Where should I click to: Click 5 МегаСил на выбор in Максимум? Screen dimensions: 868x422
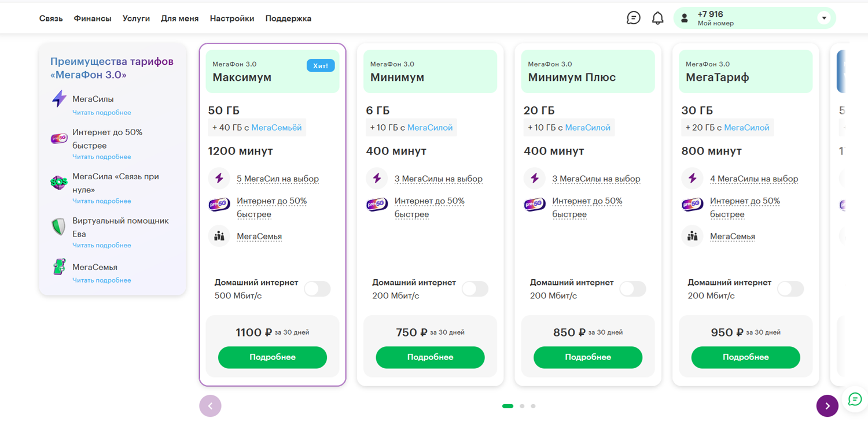278,179
